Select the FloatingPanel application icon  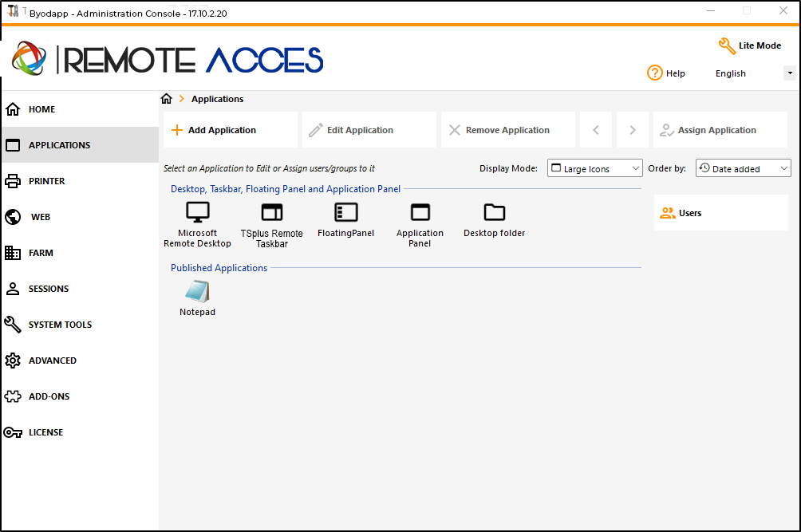345,212
